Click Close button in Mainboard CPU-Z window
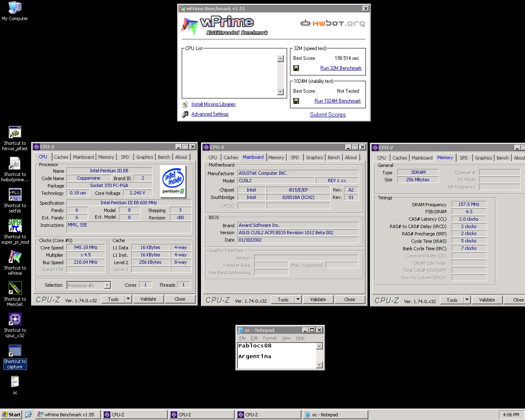Screen dimensions: 525x420 pos(349,299)
